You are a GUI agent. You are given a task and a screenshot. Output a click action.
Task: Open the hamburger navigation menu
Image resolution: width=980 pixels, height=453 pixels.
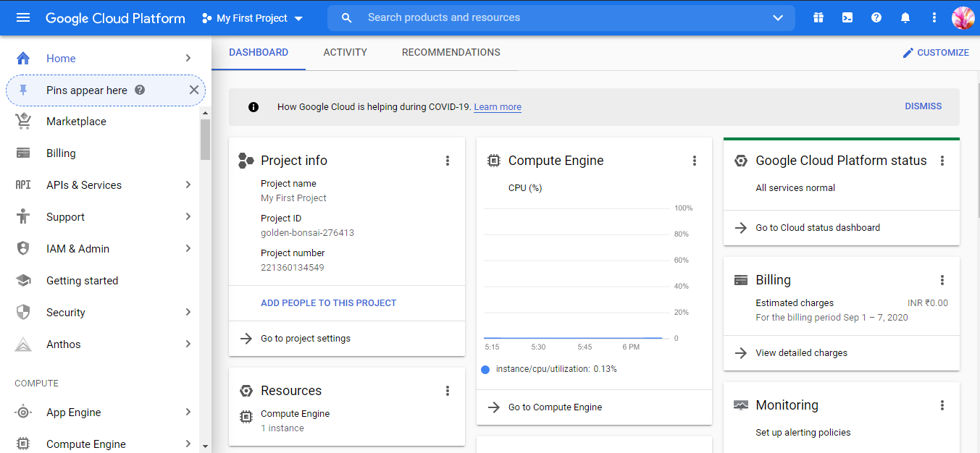(23, 17)
